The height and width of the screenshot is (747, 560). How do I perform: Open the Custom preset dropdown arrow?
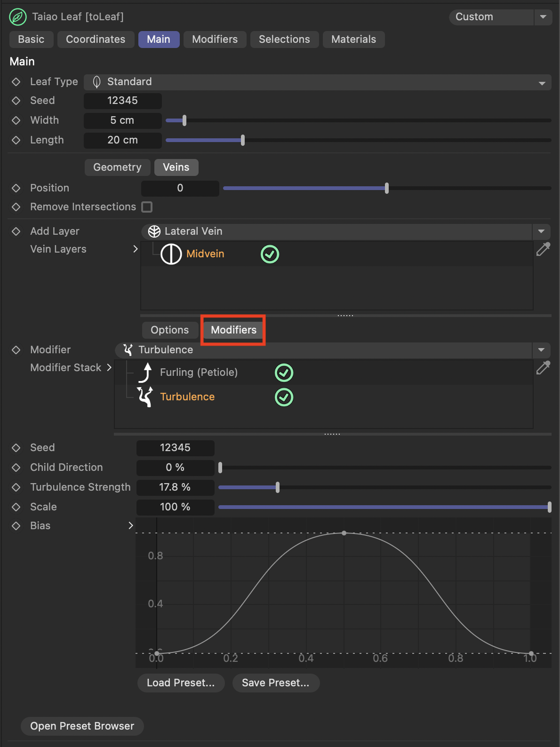pos(543,17)
